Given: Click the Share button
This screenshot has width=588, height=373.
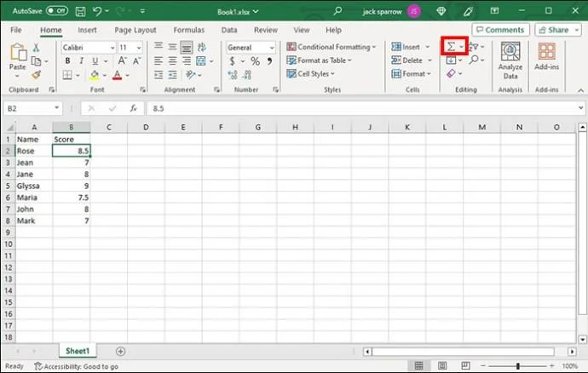Looking at the screenshot, I should pyautogui.click(x=557, y=30).
